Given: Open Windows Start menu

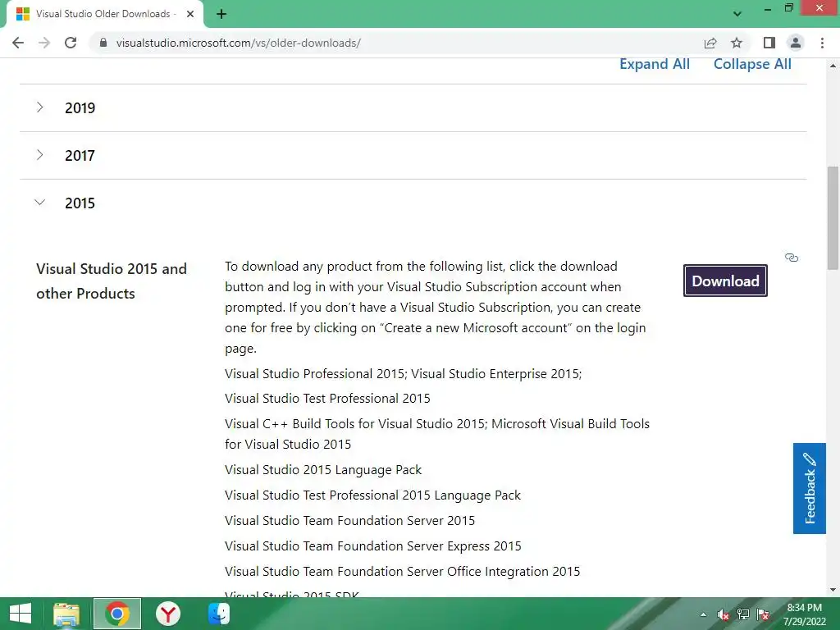Looking at the screenshot, I should [x=21, y=614].
